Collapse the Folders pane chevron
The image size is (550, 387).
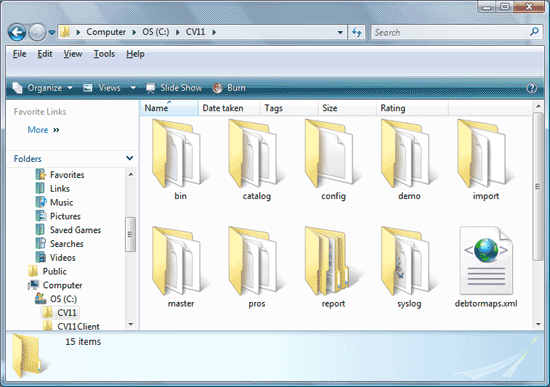129,158
